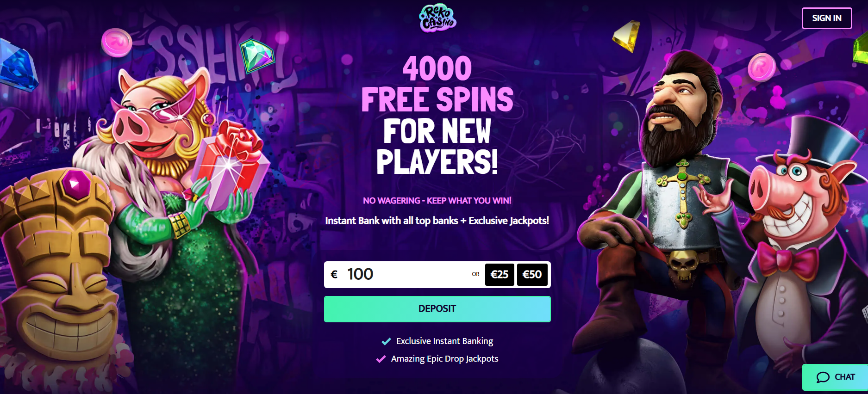Click the pink R coin near bearded man
The image size is (868, 394).
pos(762,67)
